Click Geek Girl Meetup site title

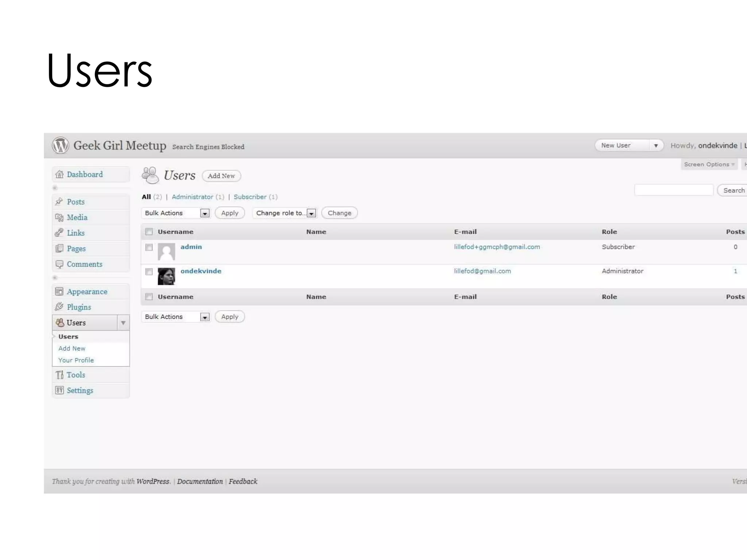[x=120, y=145]
